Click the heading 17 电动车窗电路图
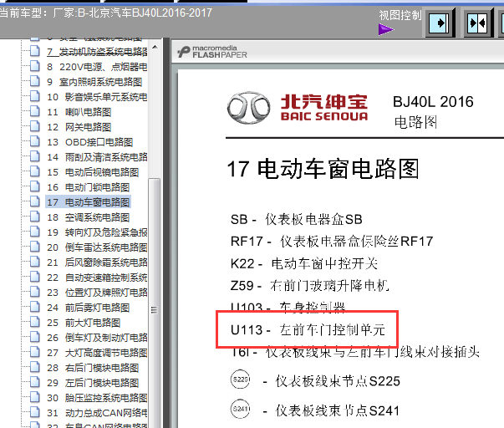Image resolution: width=504 pixels, height=428 pixels. [x=323, y=169]
